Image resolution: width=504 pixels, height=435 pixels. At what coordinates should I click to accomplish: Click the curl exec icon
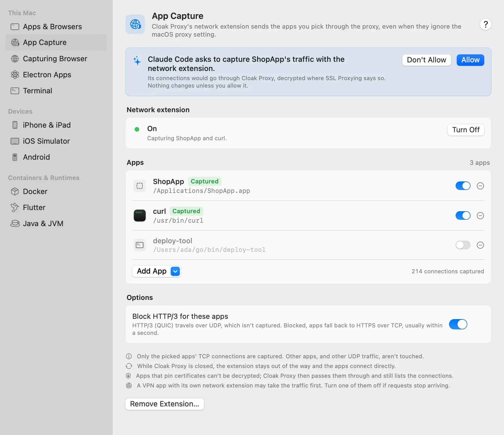click(x=140, y=215)
